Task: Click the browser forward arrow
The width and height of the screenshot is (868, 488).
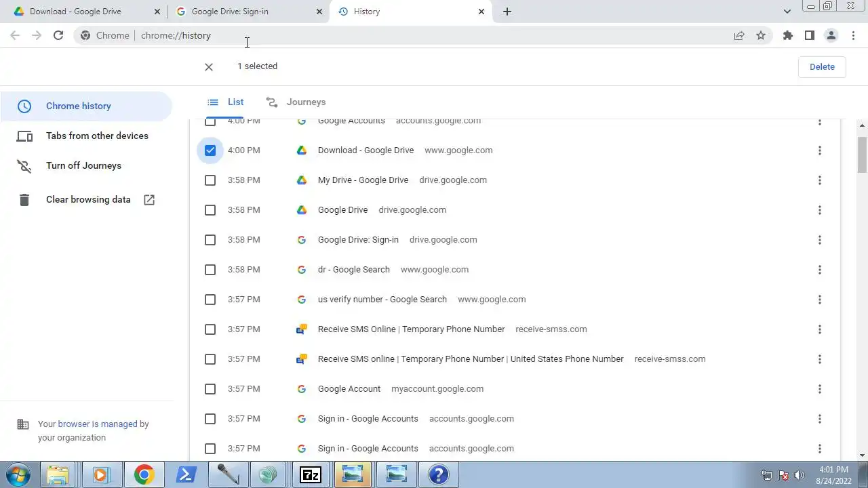Action: coord(37,35)
